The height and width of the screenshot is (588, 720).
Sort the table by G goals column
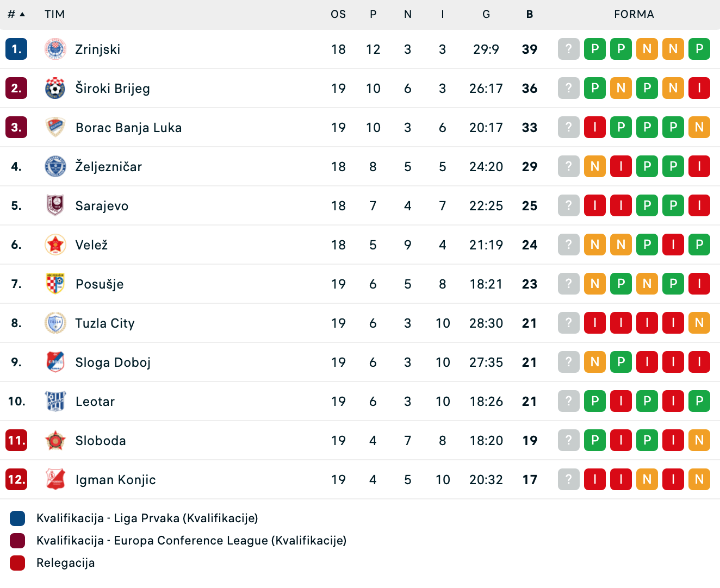486,15
